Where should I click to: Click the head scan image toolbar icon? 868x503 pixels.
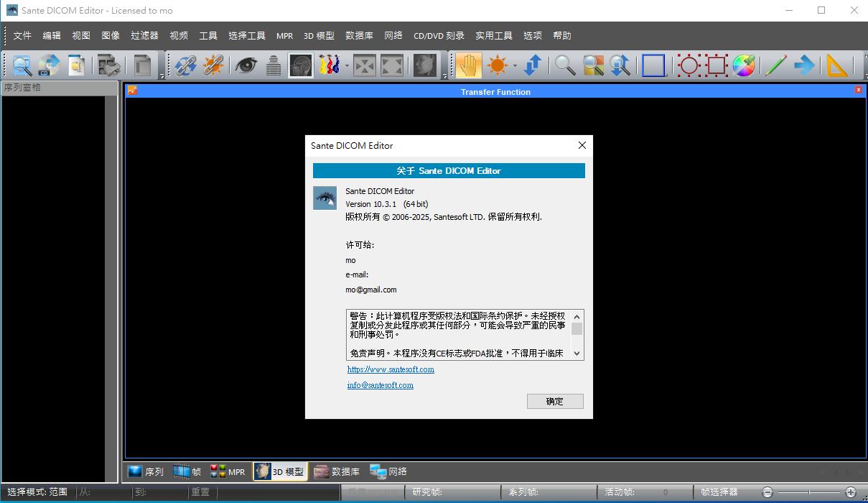(x=301, y=65)
